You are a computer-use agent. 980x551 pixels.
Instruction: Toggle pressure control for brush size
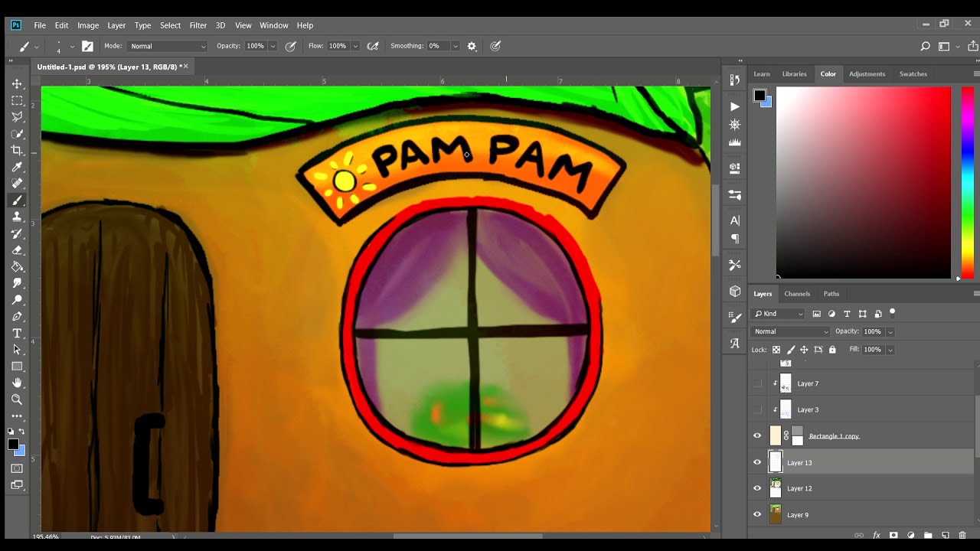495,46
